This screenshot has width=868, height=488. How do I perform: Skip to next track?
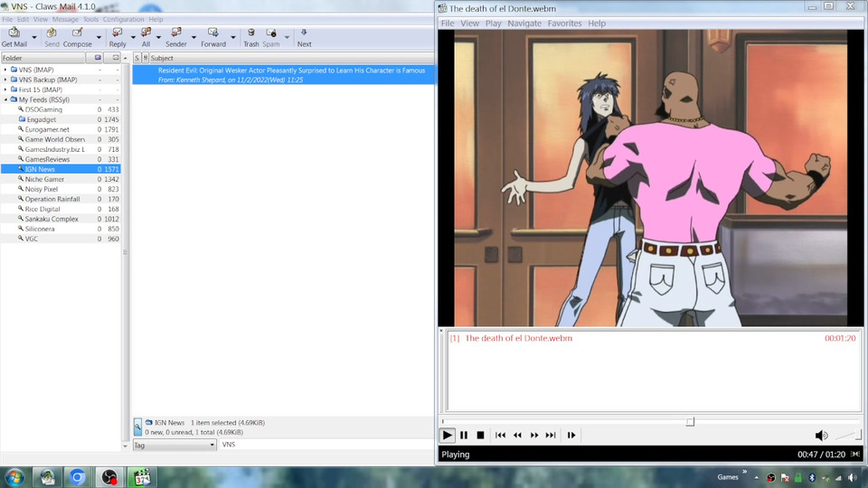551,436
